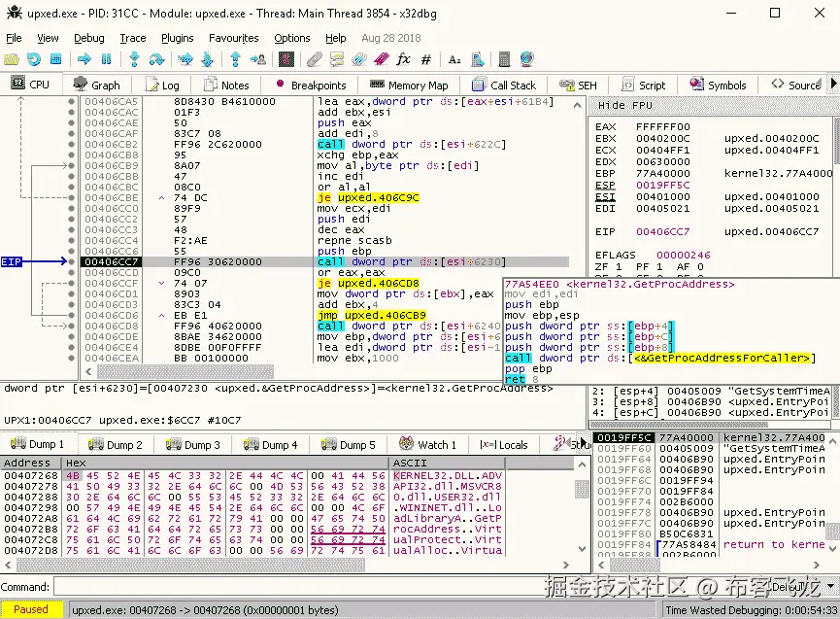
Task: Execute till return via up-arrow icon
Action: 235,59
